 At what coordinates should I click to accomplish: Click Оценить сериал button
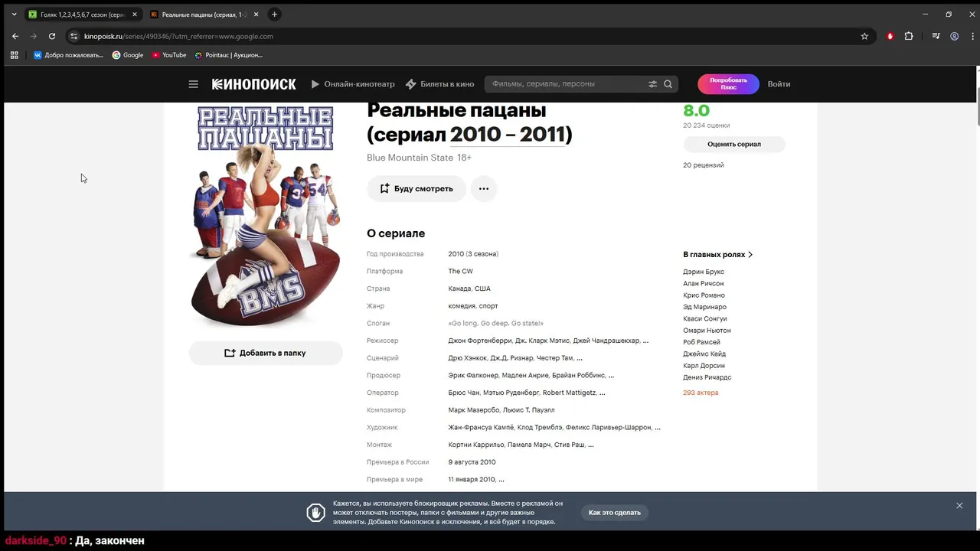(x=734, y=144)
